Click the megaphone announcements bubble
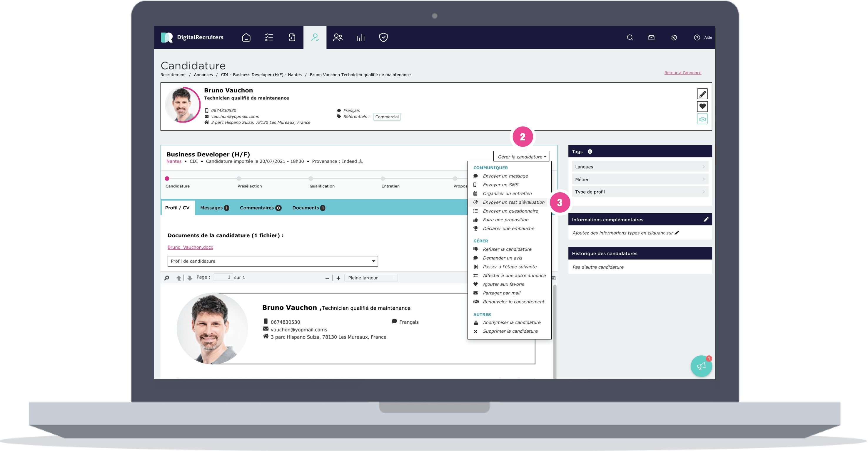Image resolution: width=868 pixels, height=451 pixels. click(701, 366)
